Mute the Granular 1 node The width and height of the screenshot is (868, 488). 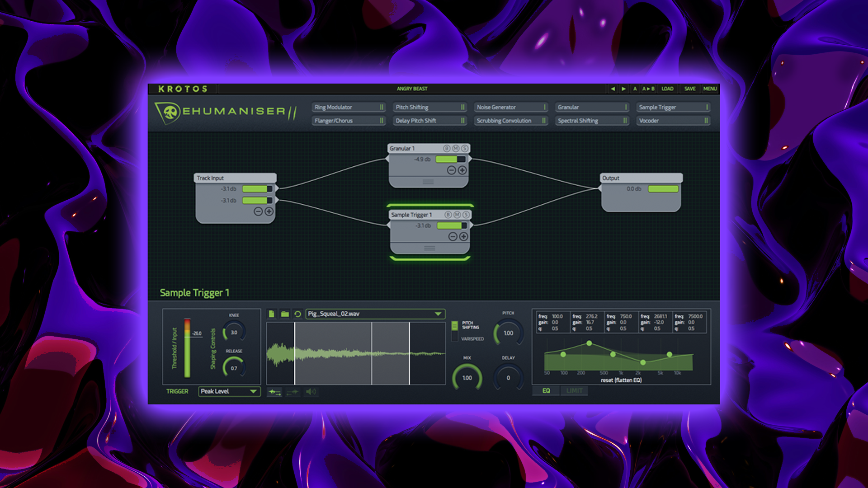tap(456, 149)
